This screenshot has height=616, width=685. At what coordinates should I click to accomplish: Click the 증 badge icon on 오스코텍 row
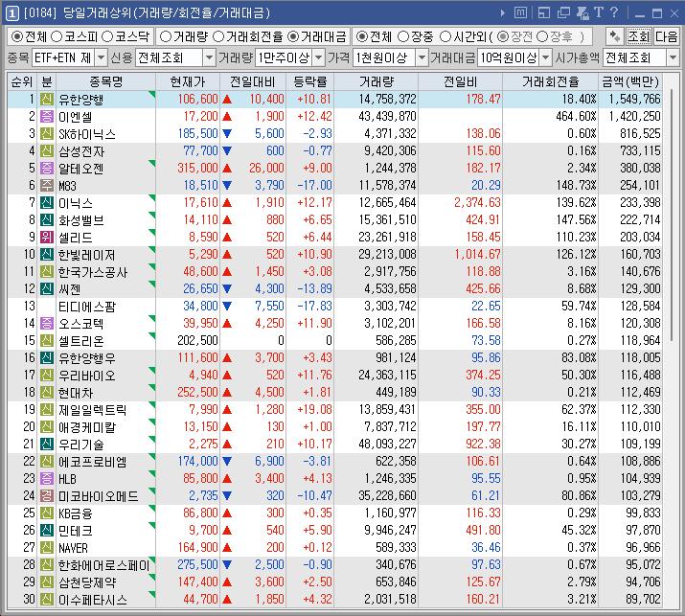(47, 323)
